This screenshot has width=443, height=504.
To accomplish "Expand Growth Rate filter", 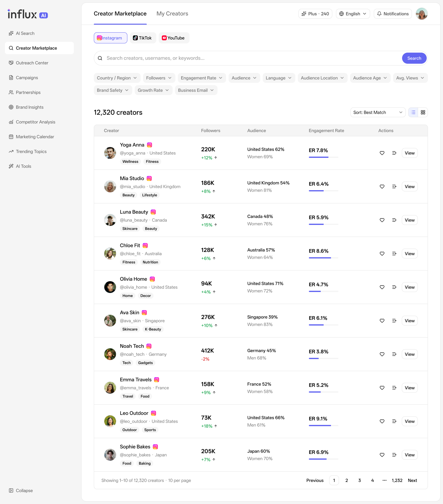I will click(x=154, y=90).
